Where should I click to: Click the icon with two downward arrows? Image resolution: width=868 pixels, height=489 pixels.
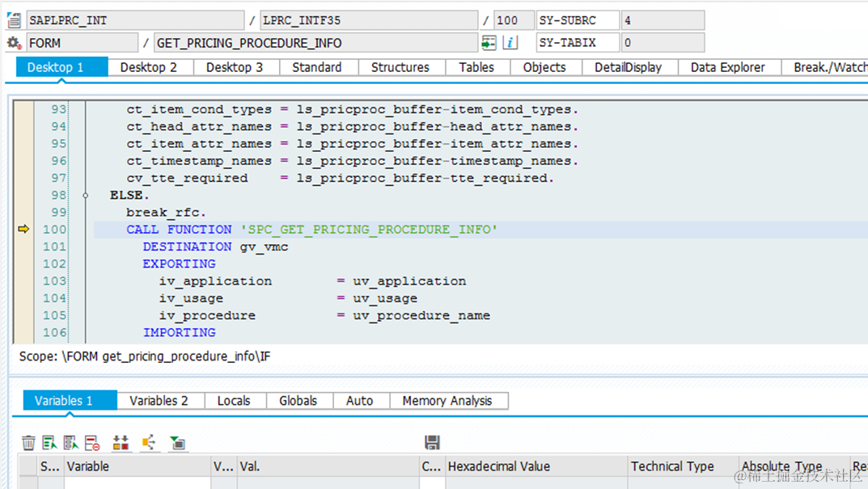tap(121, 443)
